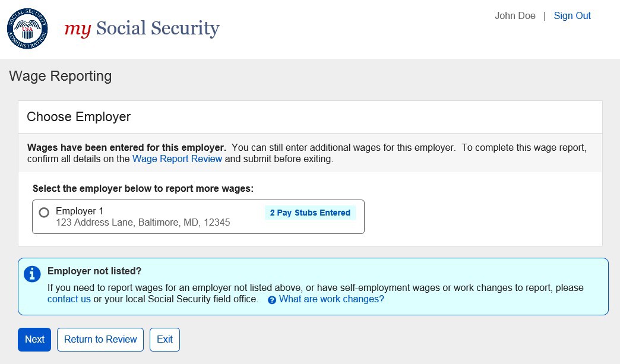Open the Wage Report Review link
Screen dimensions: 620x364
[x=177, y=159]
